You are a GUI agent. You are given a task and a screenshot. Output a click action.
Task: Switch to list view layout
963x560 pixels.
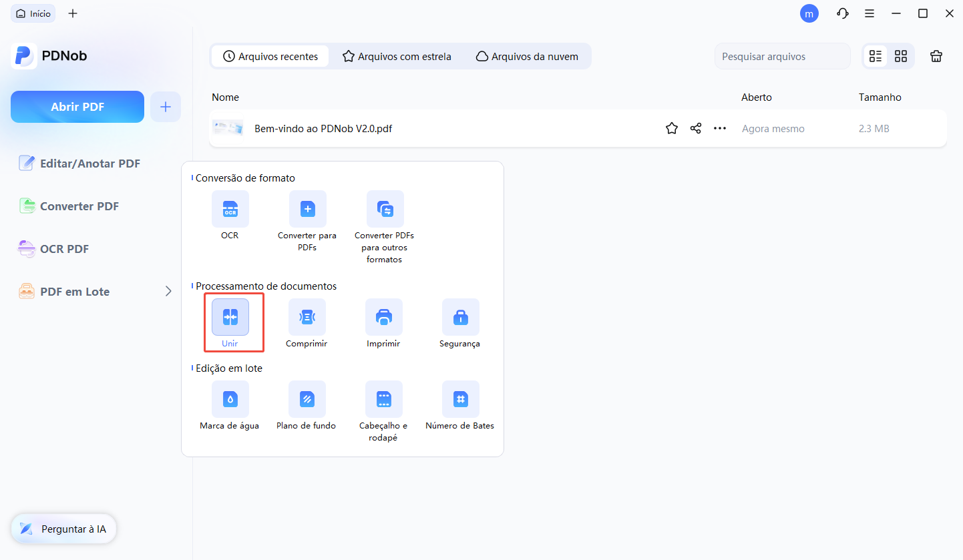pyautogui.click(x=875, y=57)
